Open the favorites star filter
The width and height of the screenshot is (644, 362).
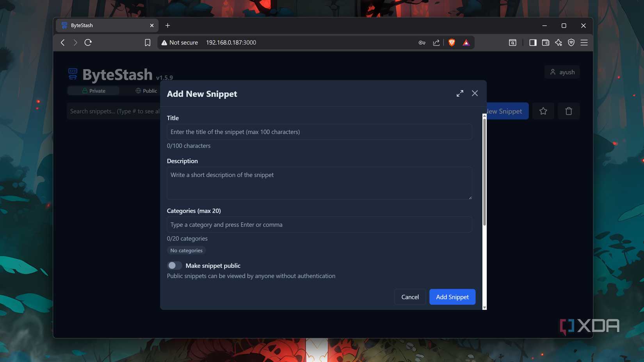pyautogui.click(x=543, y=111)
